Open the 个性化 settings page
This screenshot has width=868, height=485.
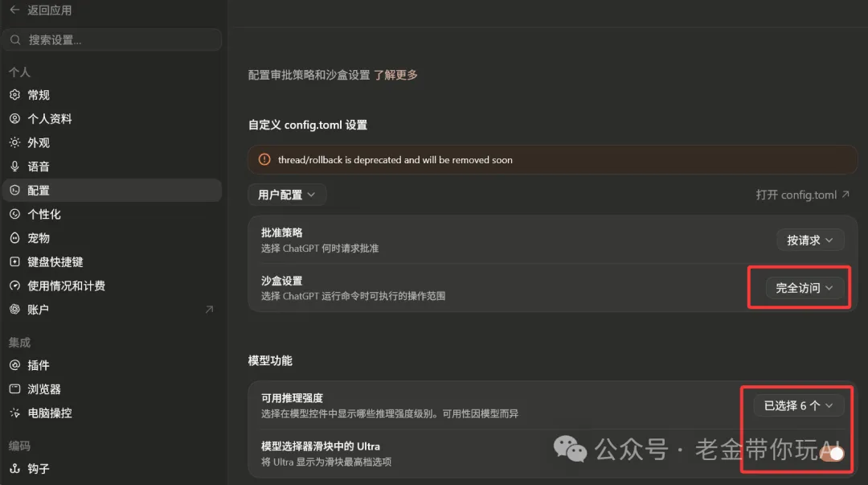click(x=113, y=214)
